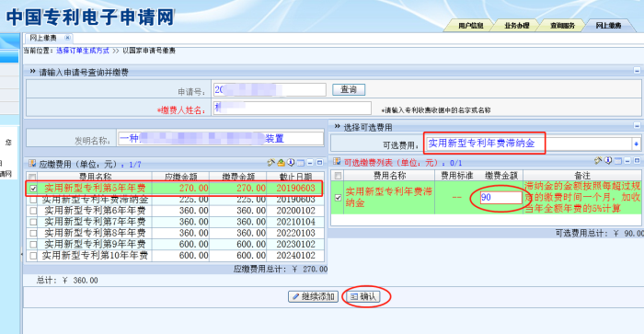The image size is (644, 334).
Task: Click the 确认 button
Action: [363, 296]
